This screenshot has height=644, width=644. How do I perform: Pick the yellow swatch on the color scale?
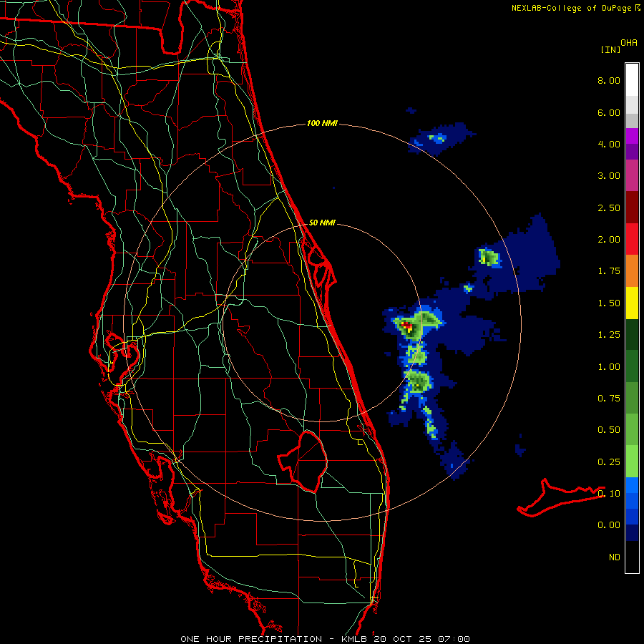pyautogui.click(x=632, y=303)
